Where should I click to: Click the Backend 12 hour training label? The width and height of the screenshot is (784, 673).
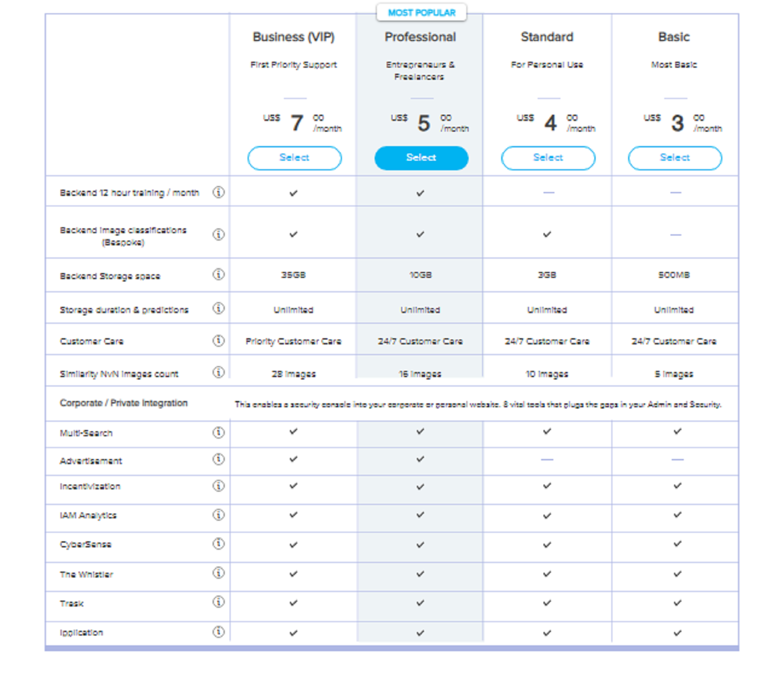click(x=129, y=193)
